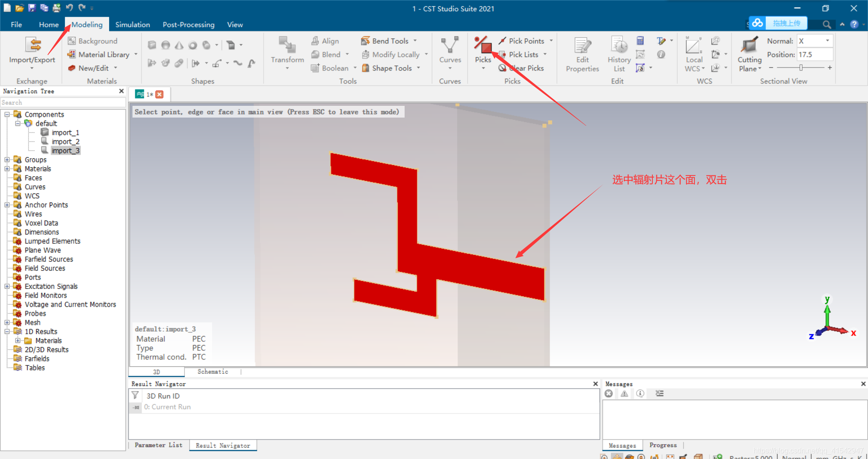The width and height of the screenshot is (868, 459).
Task: Open the Pick Points dropdown arrow
Action: (x=551, y=41)
